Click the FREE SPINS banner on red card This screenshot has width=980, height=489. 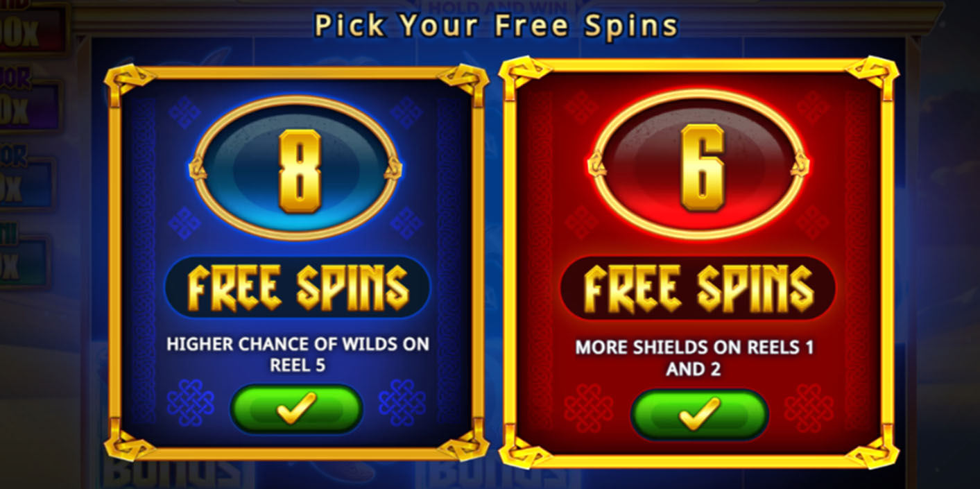click(698, 287)
